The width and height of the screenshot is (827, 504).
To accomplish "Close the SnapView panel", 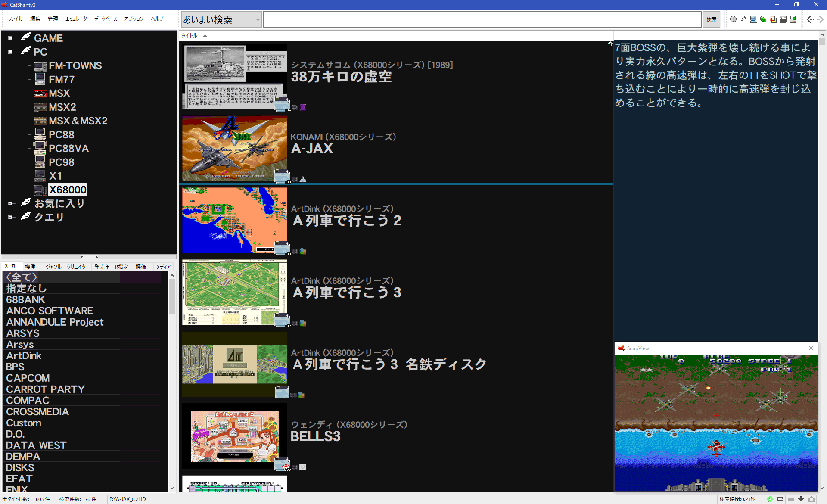I will [x=811, y=348].
